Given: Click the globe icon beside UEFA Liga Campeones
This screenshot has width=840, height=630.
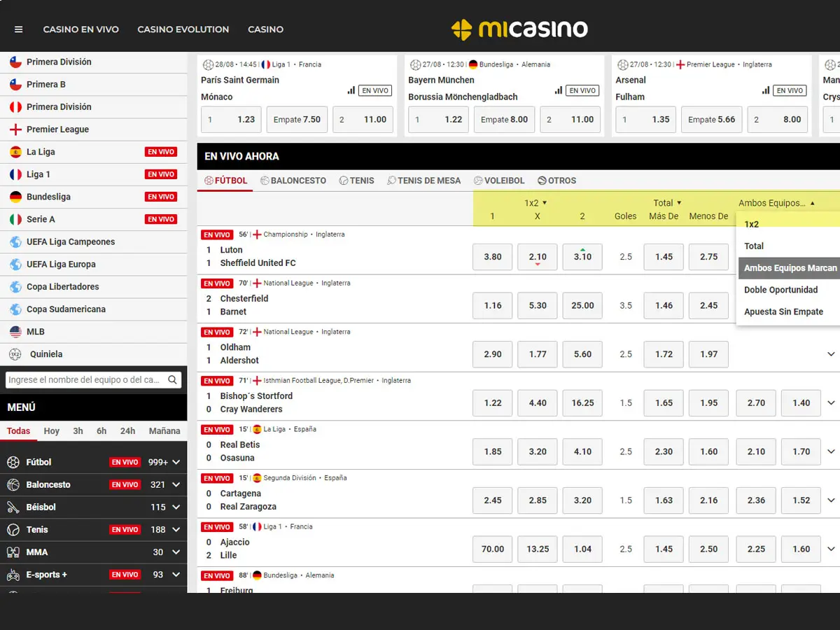Looking at the screenshot, I should 15,241.
